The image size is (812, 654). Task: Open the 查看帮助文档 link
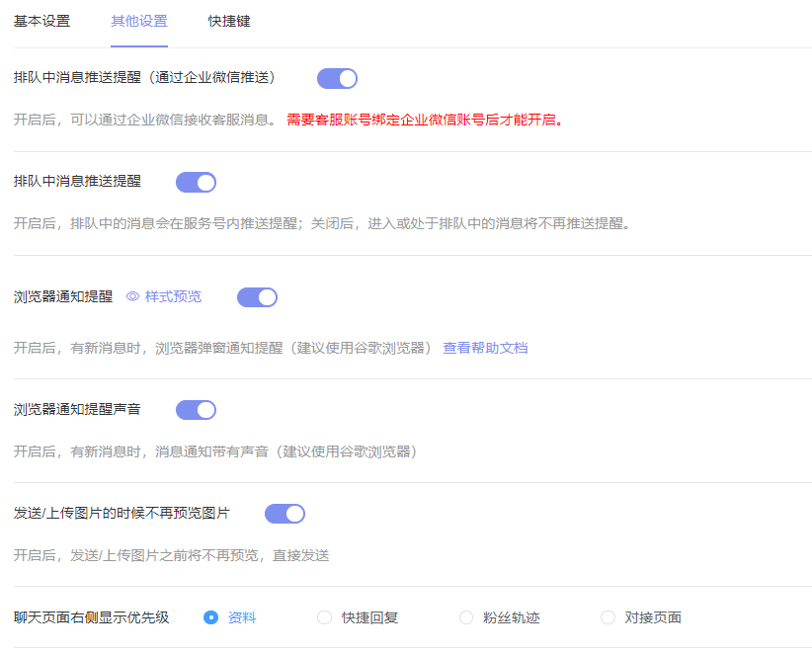(x=485, y=348)
